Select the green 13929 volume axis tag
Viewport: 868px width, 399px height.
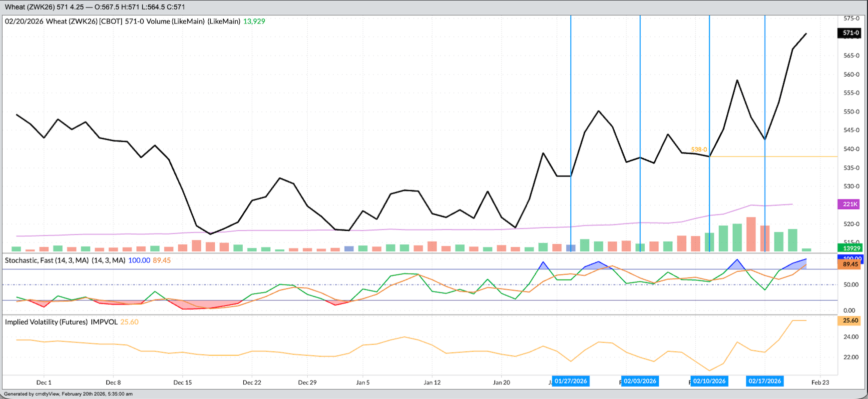pos(851,248)
